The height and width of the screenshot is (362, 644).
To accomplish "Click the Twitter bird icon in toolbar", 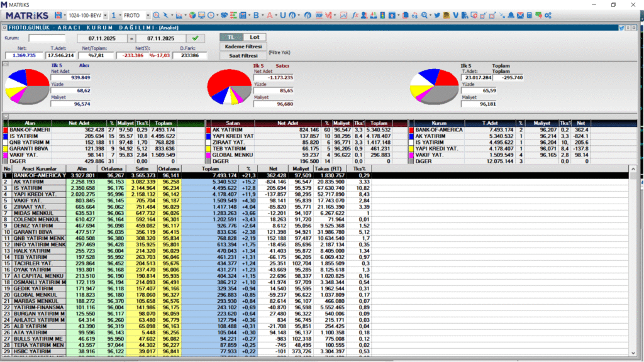I will point(436,14).
